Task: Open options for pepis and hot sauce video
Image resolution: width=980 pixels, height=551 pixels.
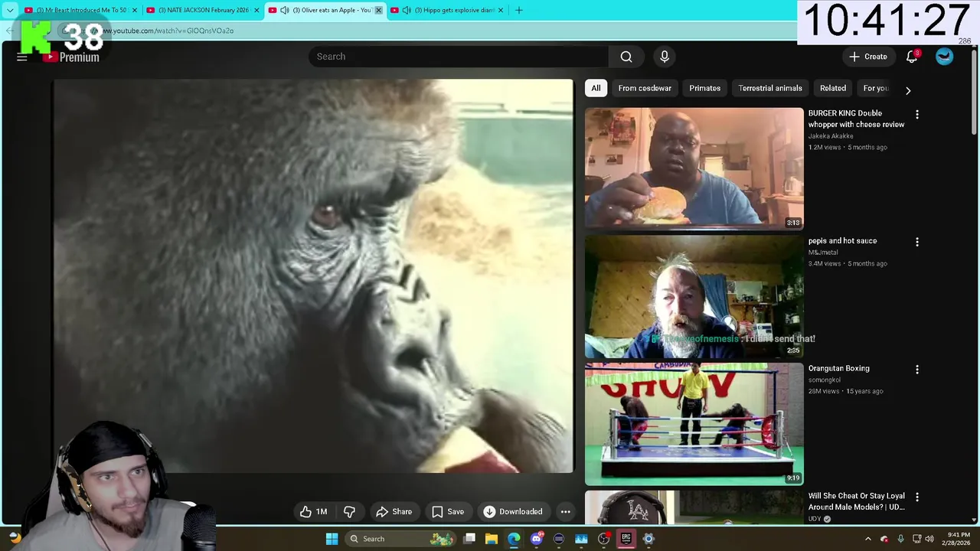Action: click(x=917, y=242)
